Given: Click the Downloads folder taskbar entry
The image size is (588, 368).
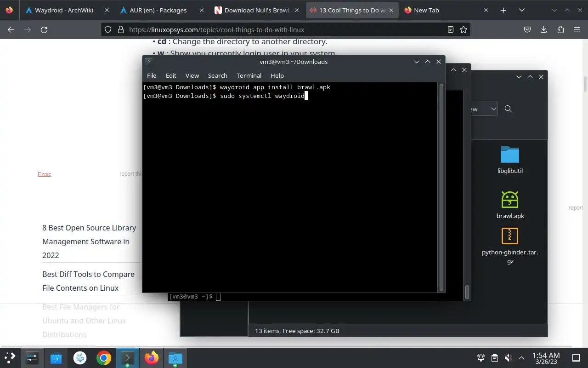Looking at the screenshot, I should 175,358.
